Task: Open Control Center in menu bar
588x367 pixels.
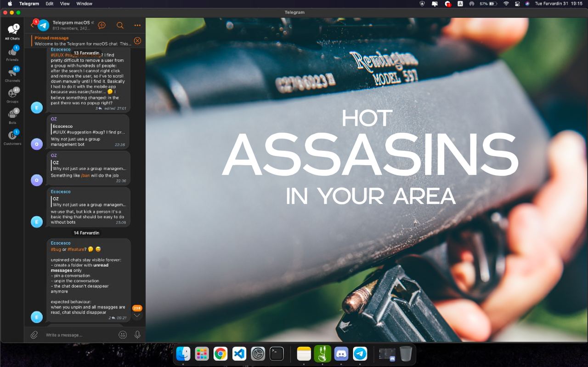Action: tap(517, 4)
